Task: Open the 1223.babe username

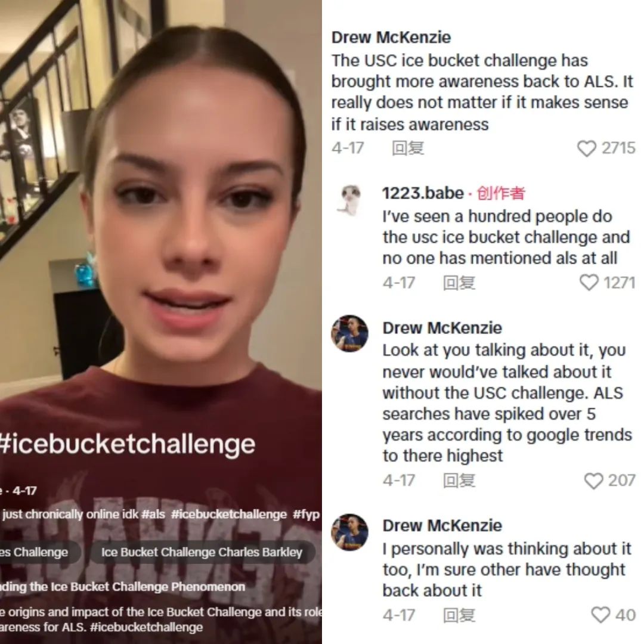Action: pos(423,193)
